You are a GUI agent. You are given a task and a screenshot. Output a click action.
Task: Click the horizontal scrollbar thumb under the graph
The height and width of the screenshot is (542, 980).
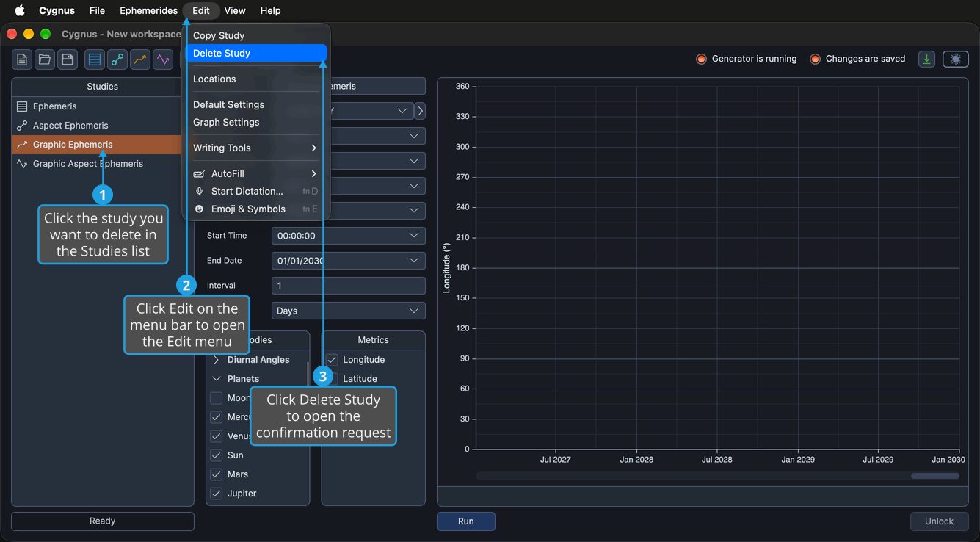pyautogui.click(x=935, y=476)
